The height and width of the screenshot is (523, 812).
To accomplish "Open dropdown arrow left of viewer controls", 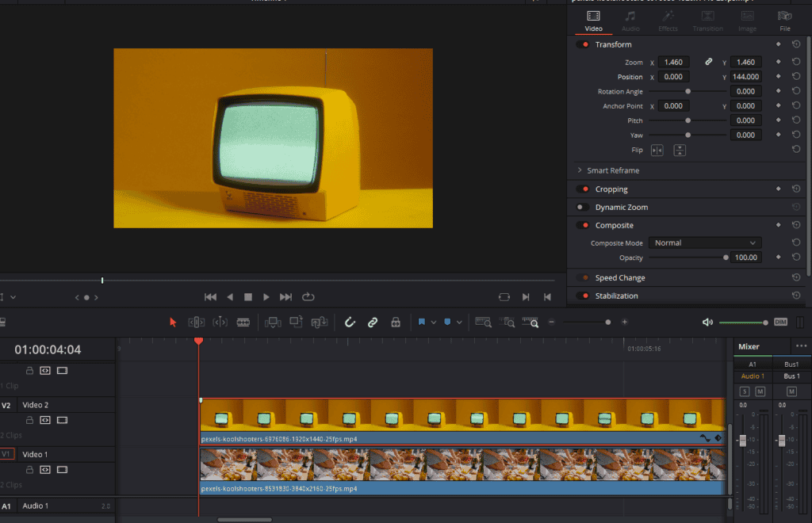I will pos(13,297).
